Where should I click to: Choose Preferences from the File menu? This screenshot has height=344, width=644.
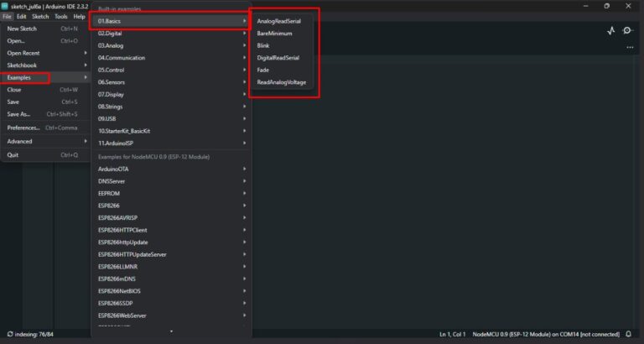(x=42, y=128)
